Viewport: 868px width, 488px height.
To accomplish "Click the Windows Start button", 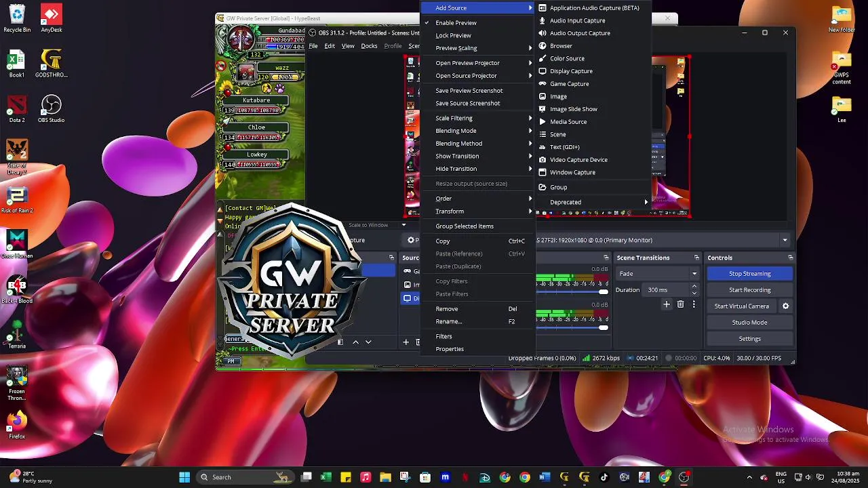I will pos(184,477).
